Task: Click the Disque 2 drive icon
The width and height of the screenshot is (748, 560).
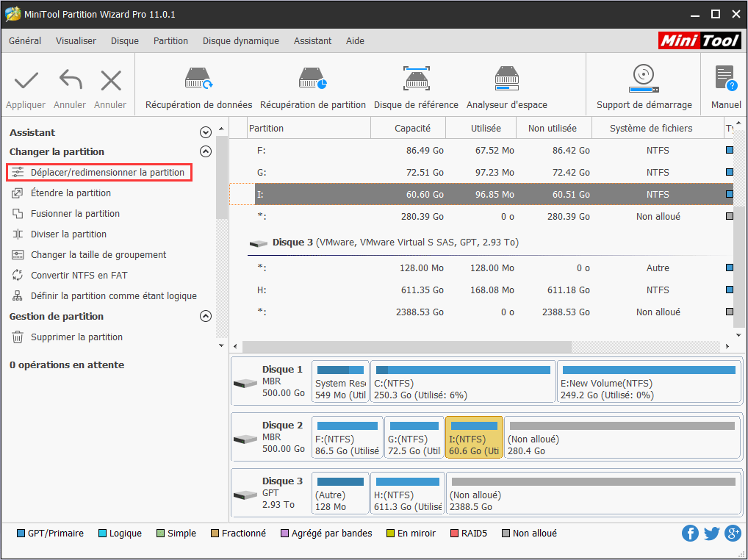Action: [x=245, y=439]
